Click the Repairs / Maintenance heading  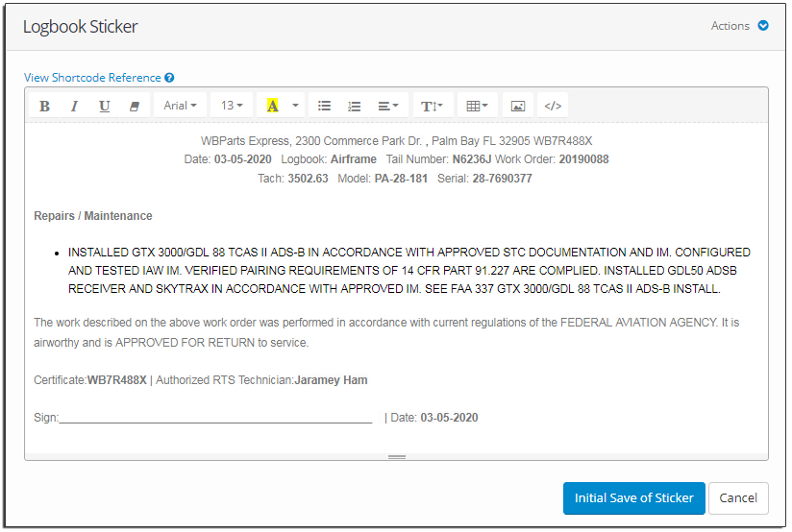point(93,216)
